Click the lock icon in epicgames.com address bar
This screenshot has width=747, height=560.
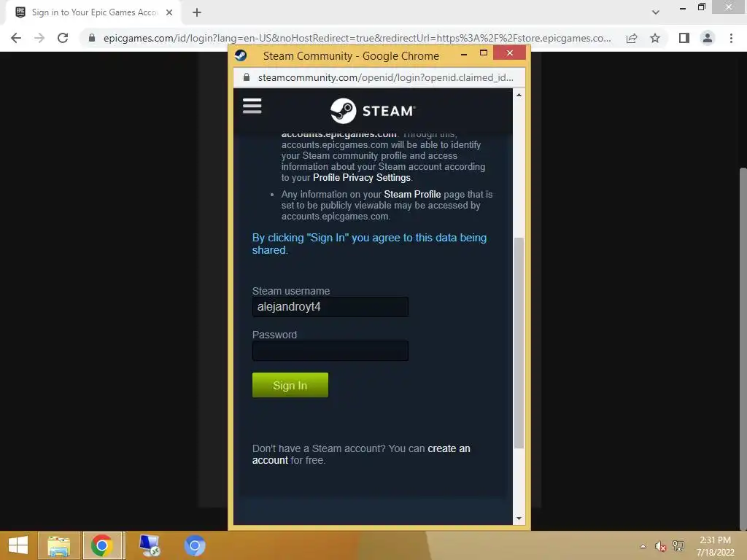[x=92, y=38]
